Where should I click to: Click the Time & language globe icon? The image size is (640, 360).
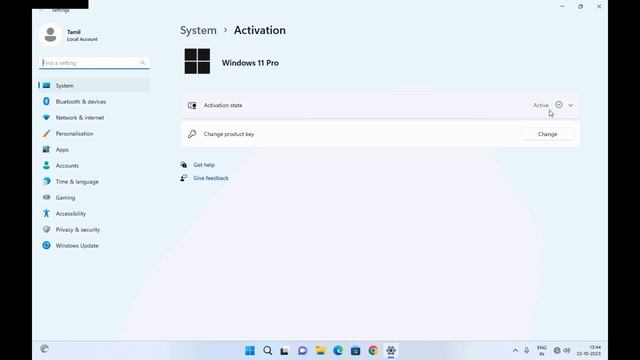46,181
